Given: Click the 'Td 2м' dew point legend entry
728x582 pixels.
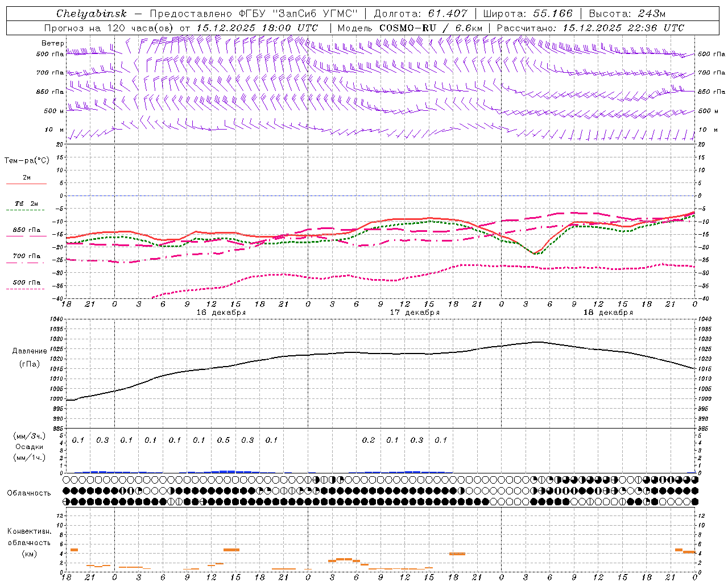Looking at the screenshot, I should pos(27,203).
